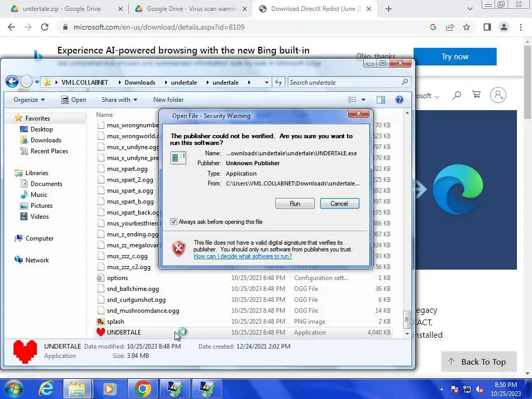
Task: Click New folder in Explorer toolbar
Action: point(168,100)
